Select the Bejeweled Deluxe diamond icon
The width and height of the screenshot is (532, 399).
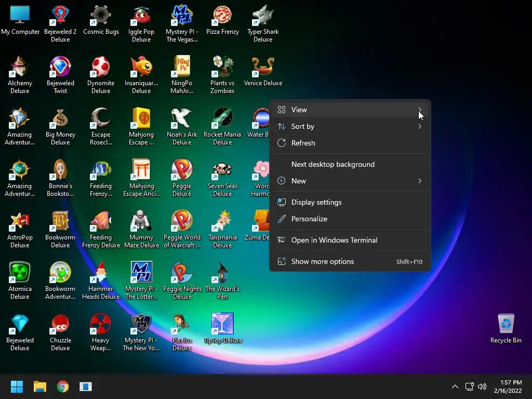point(20,324)
